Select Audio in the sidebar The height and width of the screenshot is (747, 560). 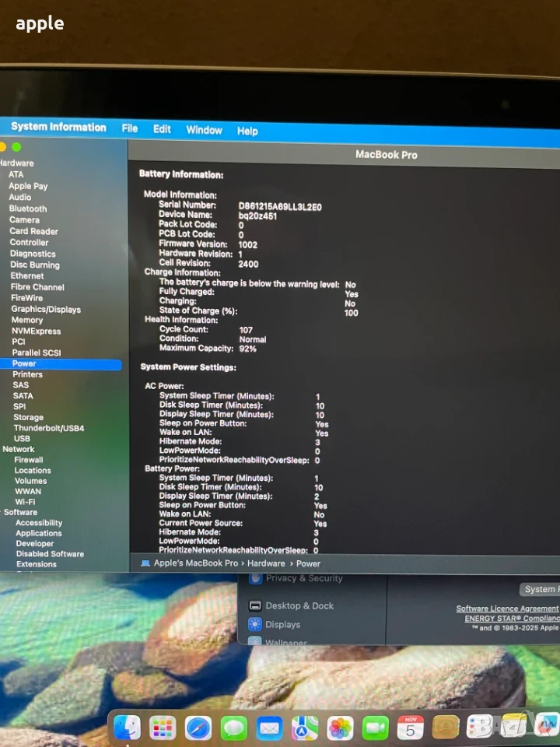pyautogui.click(x=20, y=197)
